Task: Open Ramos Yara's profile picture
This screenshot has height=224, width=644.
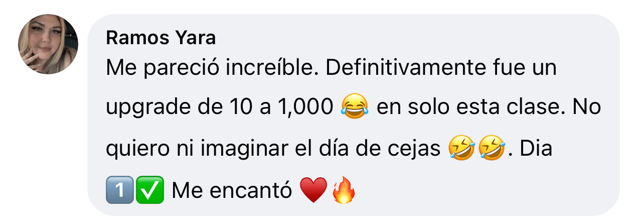Action: [x=48, y=45]
